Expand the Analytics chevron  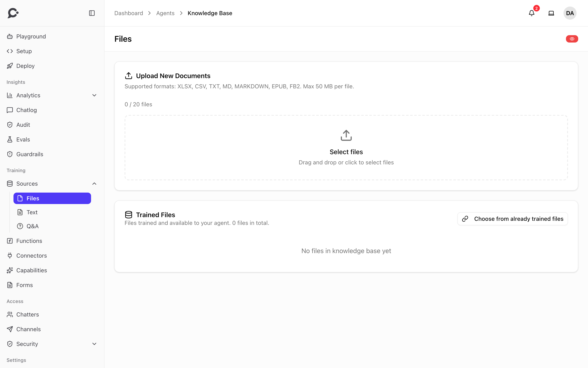[94, 95]
